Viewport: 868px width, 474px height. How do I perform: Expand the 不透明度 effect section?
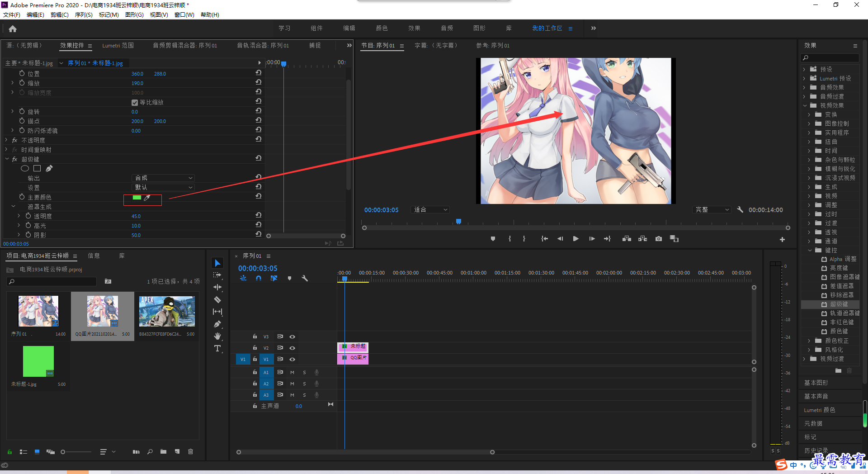tap(6, 140)
